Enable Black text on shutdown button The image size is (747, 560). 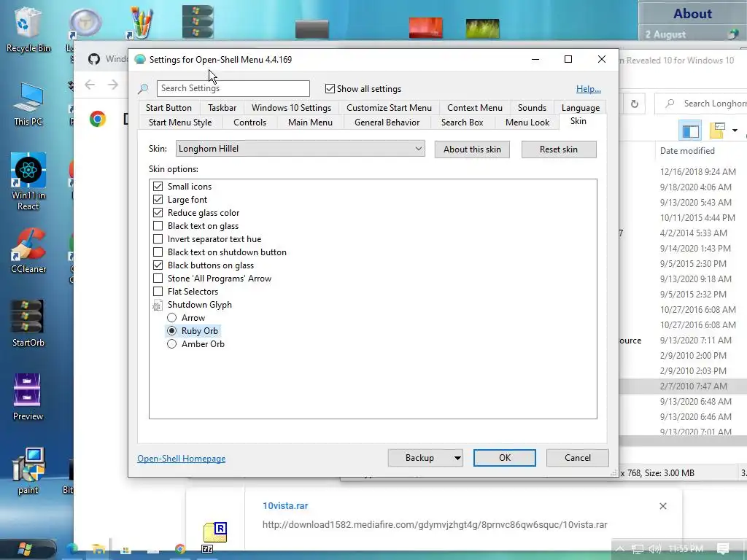pos(158,252)
